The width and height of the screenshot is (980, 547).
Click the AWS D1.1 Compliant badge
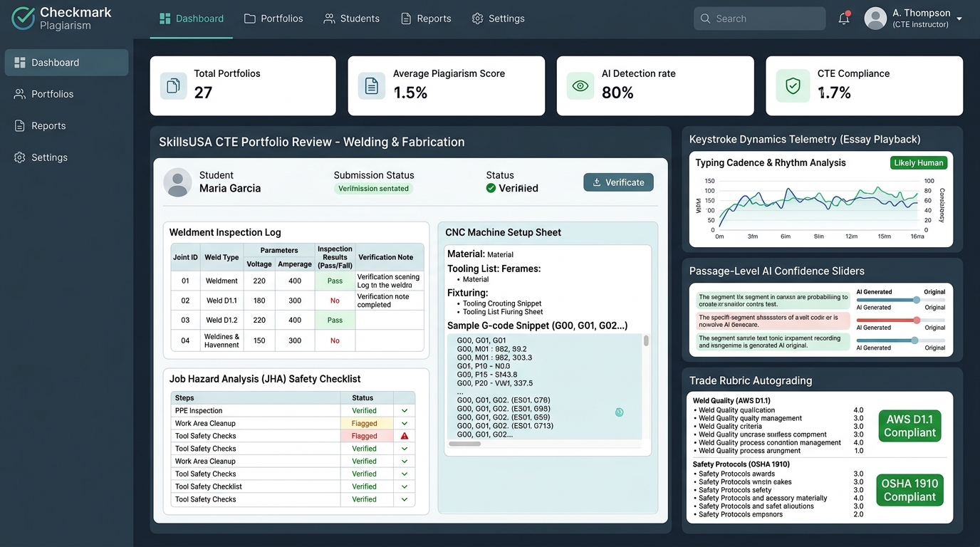909,426
